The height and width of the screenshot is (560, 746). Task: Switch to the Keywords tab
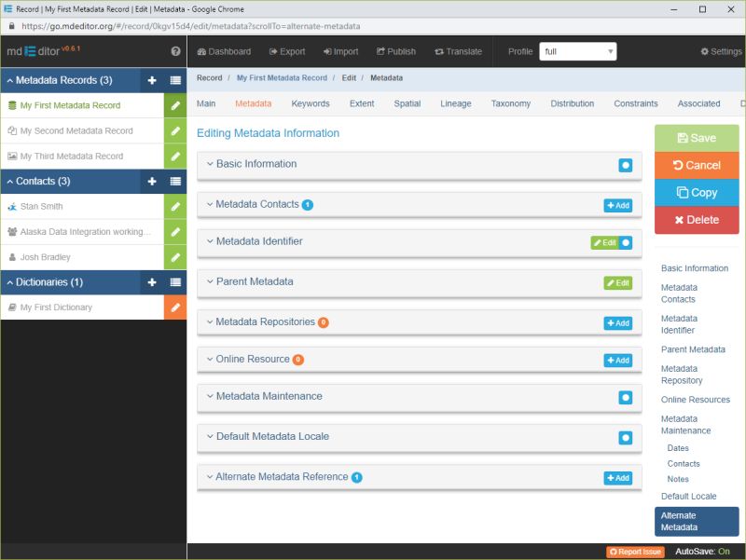point(311,103)
